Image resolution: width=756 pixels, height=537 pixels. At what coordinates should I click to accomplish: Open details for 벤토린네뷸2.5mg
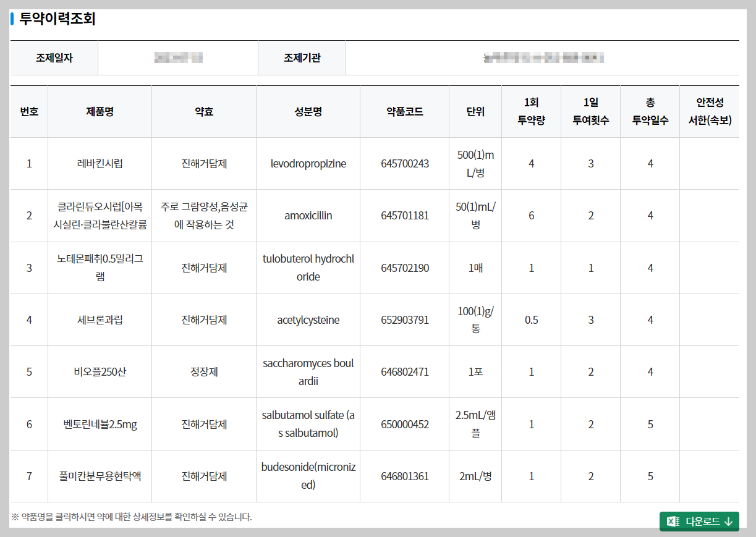click(100, 424)
